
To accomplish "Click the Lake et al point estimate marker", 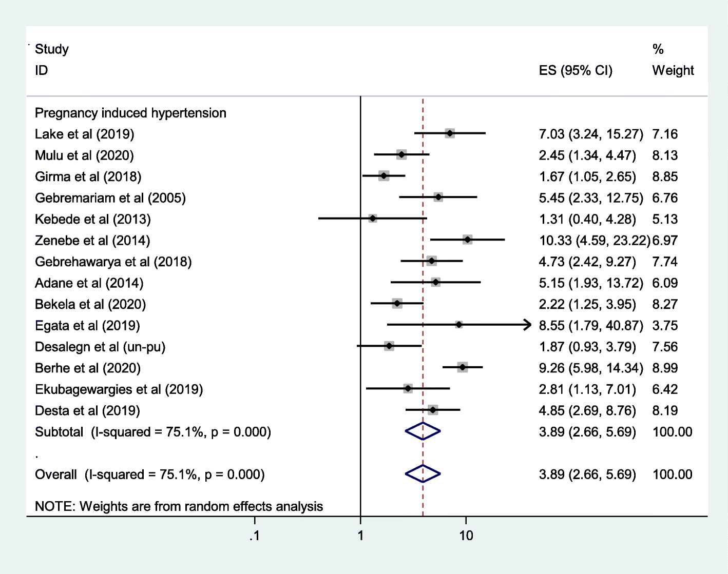I will (x=450, y=133).
